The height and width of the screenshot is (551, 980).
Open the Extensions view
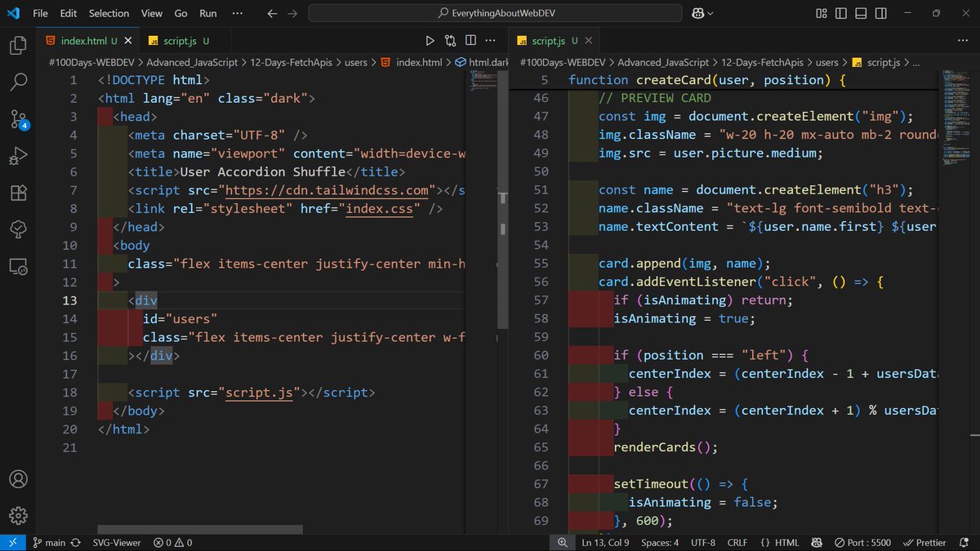coord(18,193)
